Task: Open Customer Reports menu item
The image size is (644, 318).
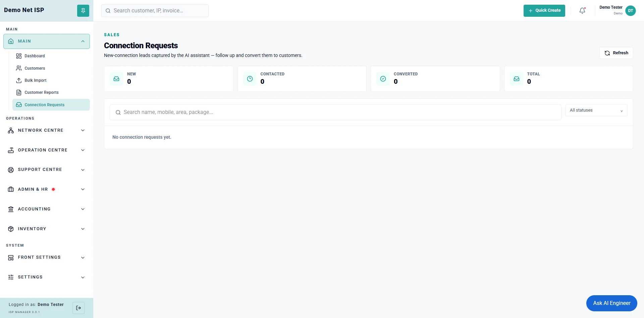Action: [x=51, y=92]
